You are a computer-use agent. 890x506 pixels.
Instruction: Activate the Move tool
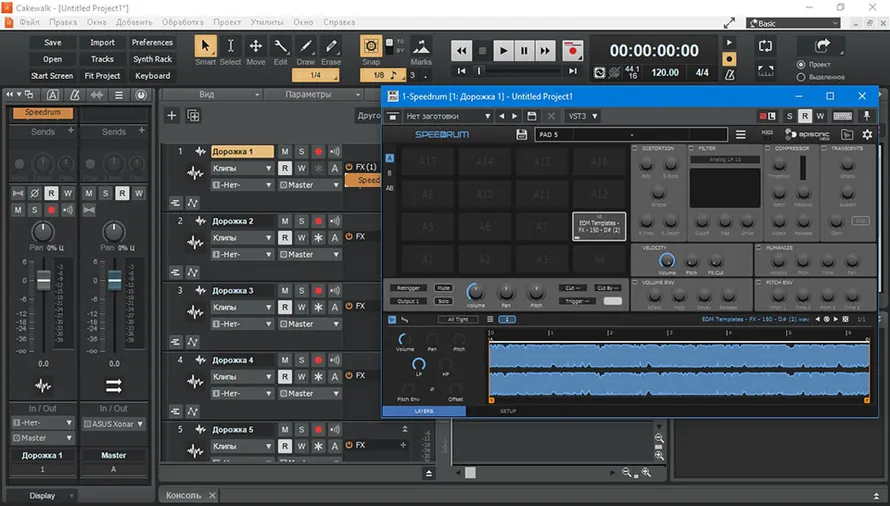point(255,46)
